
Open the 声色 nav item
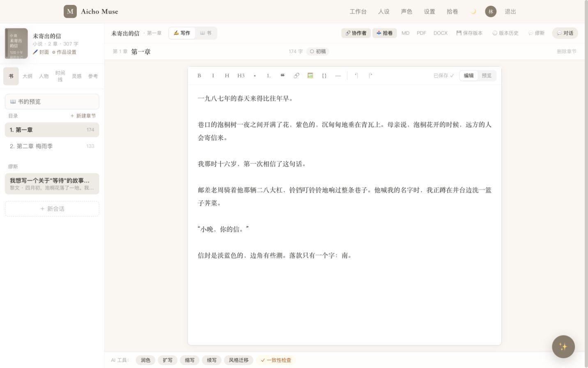coord(407,12)
